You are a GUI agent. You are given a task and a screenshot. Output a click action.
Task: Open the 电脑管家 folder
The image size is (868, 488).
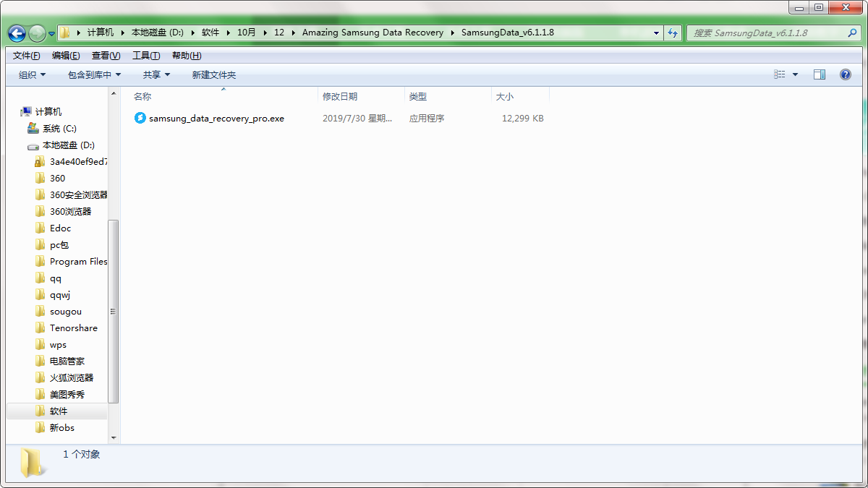coord(67,361)
